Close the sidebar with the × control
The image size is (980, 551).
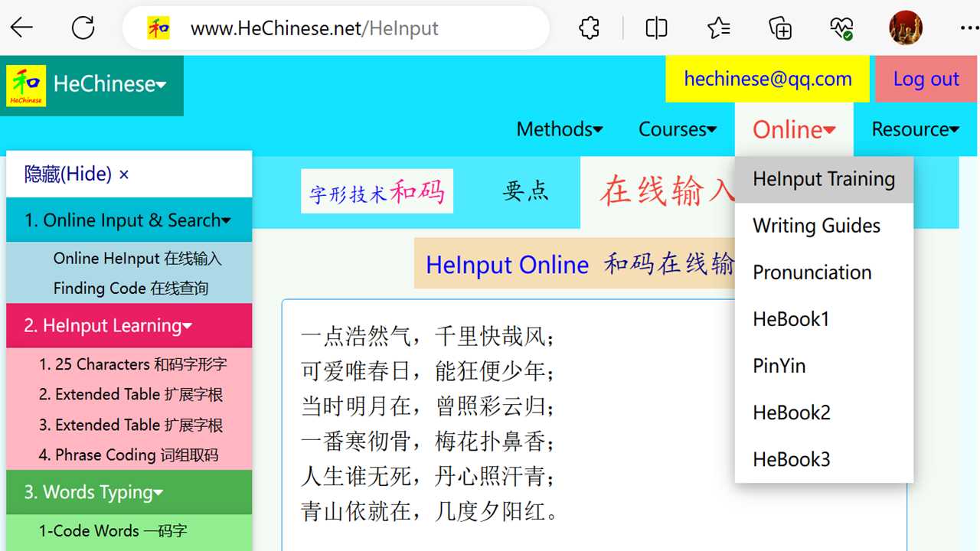[123, 174]
